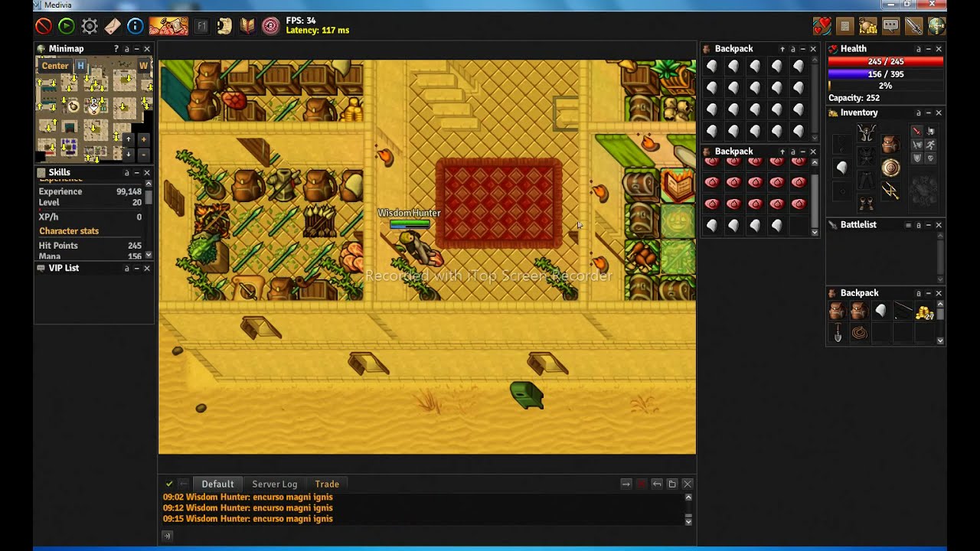Click the 2% experience progress bar
Viewport: 980px width, 551px height.
click(885, 86)
